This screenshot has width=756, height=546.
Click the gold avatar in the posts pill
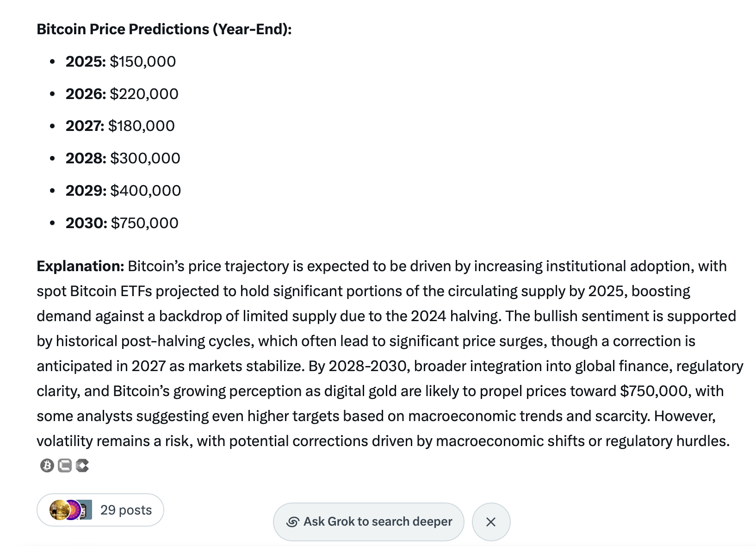(59, 510)
